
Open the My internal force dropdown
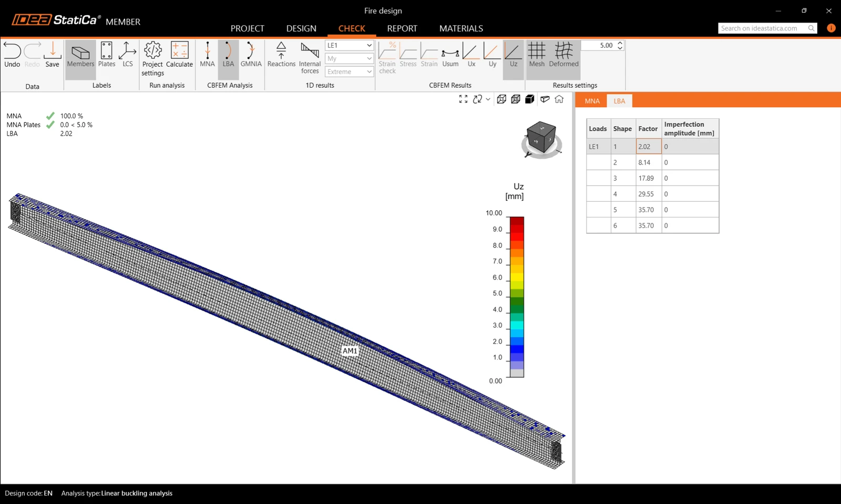click(349, 58)
